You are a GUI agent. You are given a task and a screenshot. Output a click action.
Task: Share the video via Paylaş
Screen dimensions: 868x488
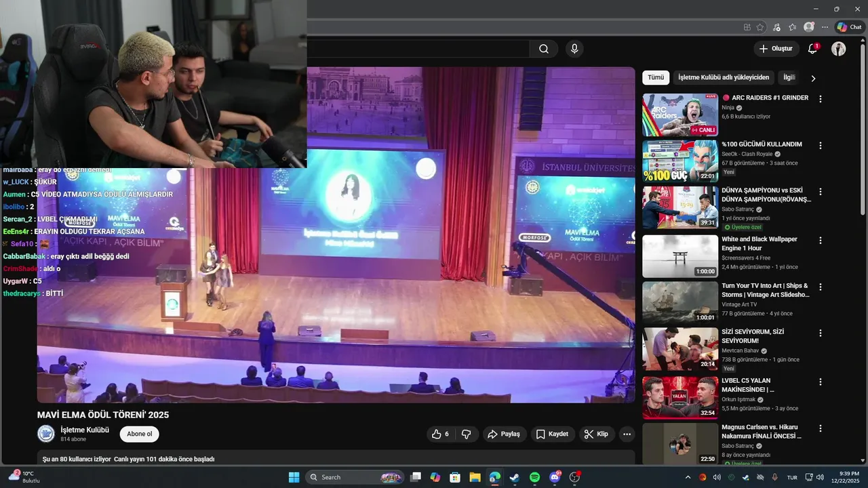click(504, 434)
